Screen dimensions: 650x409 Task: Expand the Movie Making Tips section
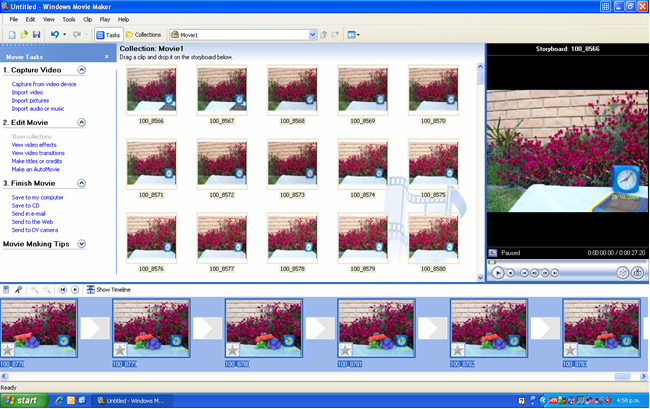[82, 244]
